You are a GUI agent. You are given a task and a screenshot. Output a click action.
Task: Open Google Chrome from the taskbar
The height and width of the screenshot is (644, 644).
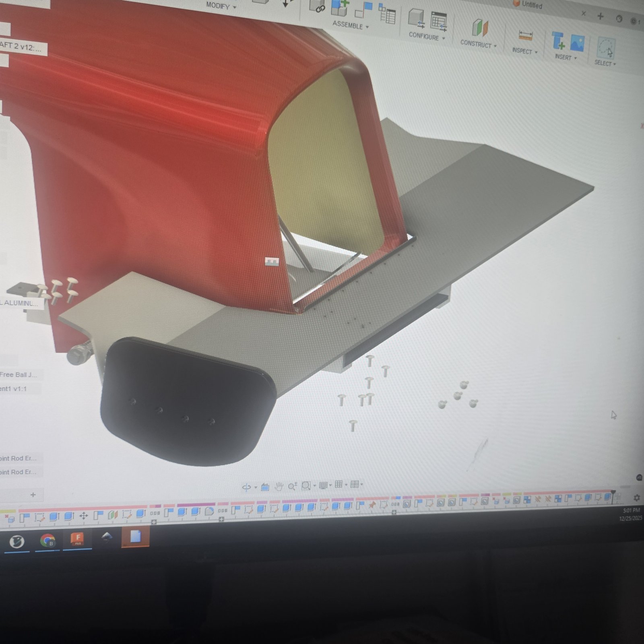pyautogui.click(x=48, y=541)
